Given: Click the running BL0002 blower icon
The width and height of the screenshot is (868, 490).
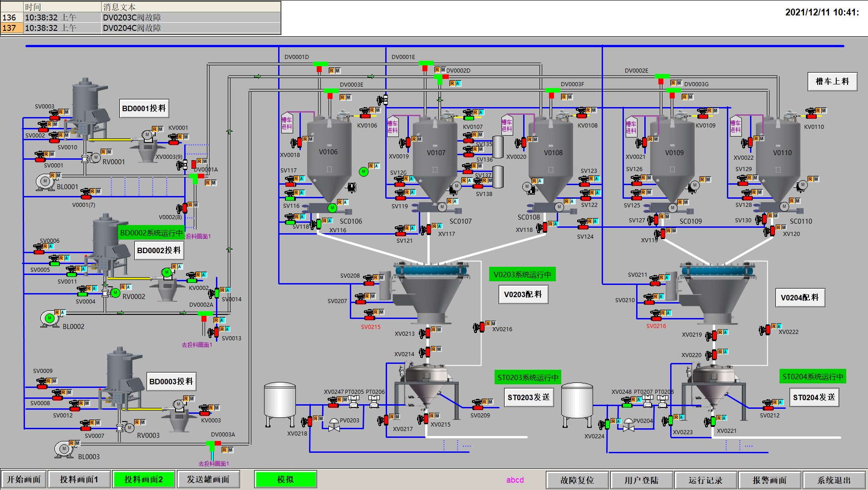Looking at the screenshot, I should point(49,318).
